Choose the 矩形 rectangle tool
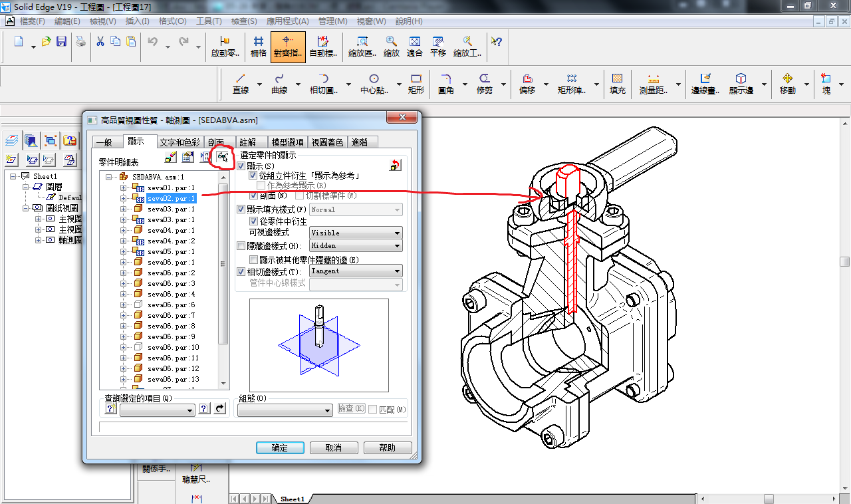 [416, 84]
